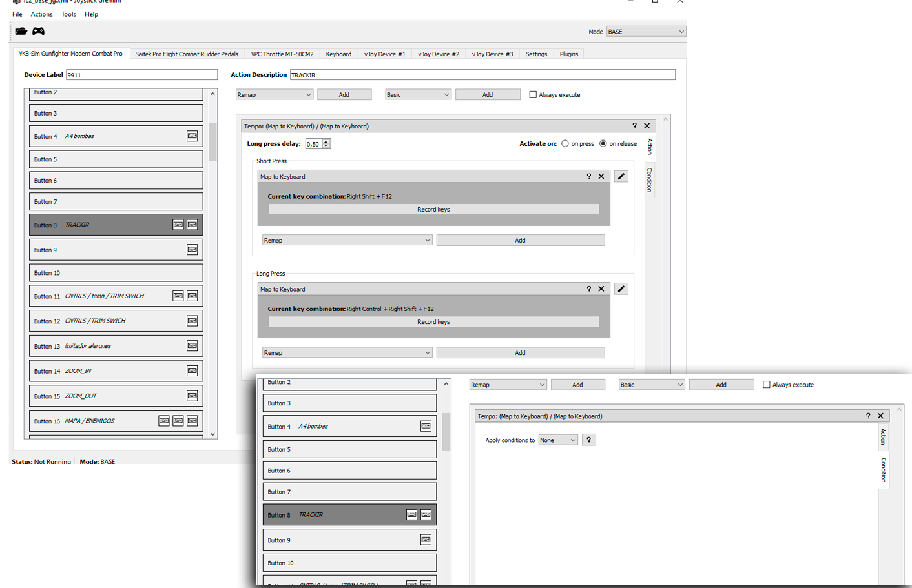The width and height of the screenshot is (912, 588).
Task: Open the Mode BASE dropdown
Action: point(646,32)
